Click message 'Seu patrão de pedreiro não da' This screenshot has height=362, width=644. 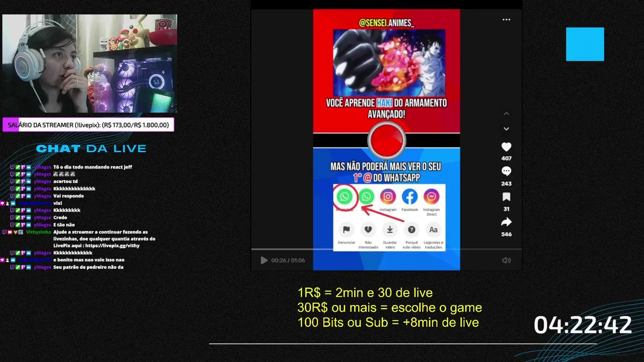click(x=89, y=267)
